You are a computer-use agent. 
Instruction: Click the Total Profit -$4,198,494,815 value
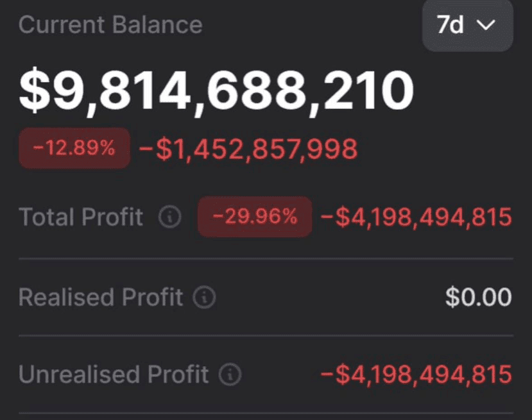416,217
